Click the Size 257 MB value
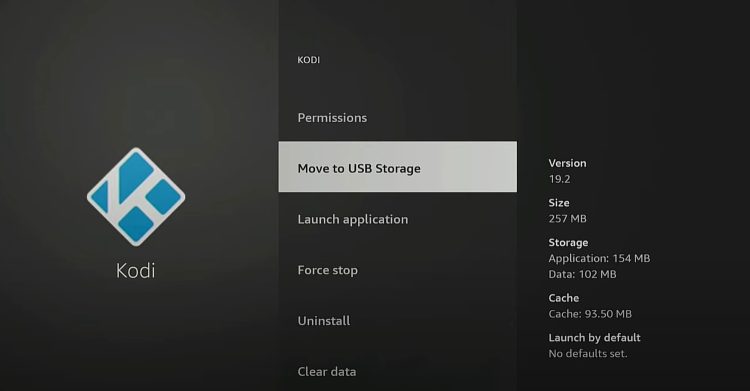Screen dimensions: 750x391 [567, 219]
